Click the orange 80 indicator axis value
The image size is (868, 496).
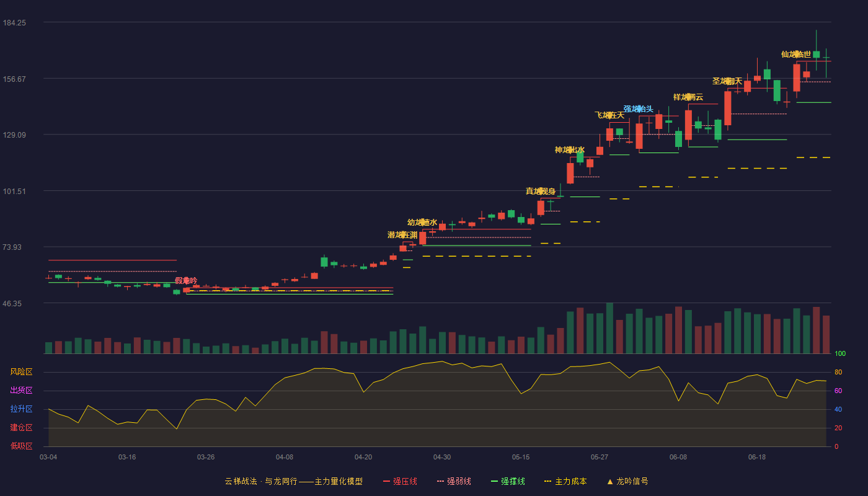point(838,372)
